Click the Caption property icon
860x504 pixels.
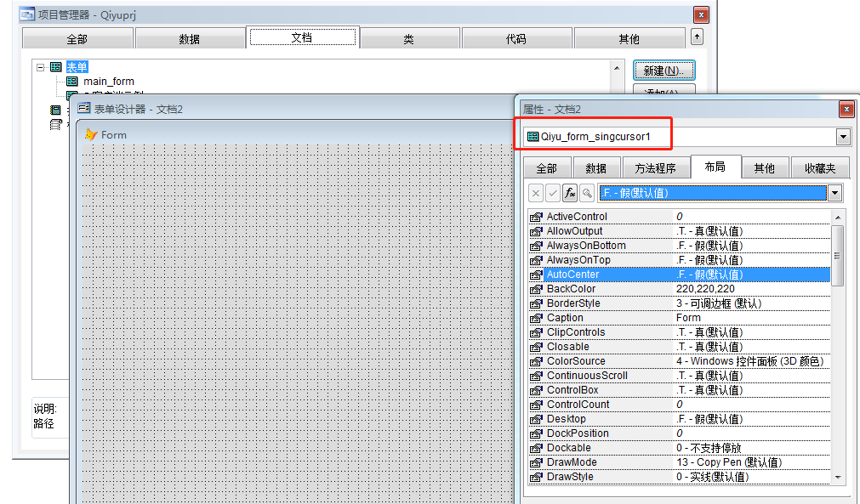tap(536, 318)
